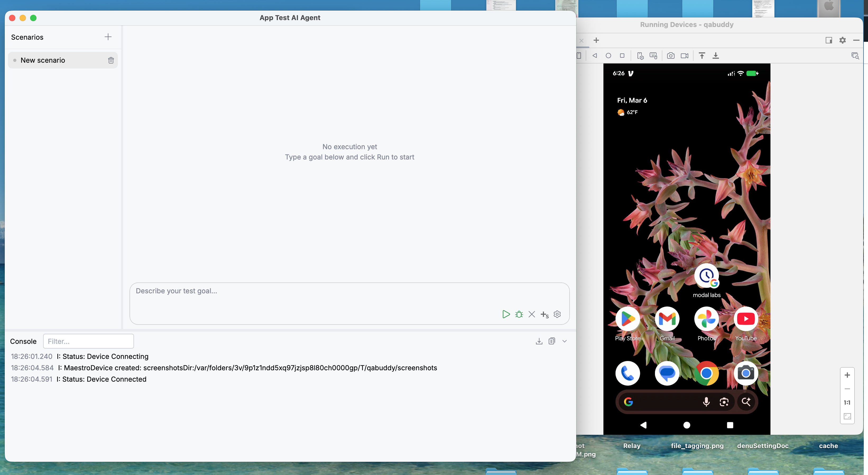Zoom in emulator with plus button
This screenshot has height=475, width=868.
point(847,375)
